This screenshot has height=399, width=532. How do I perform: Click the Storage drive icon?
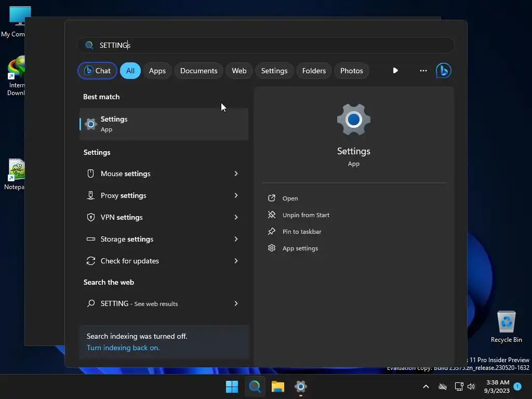tap(90, 239)
